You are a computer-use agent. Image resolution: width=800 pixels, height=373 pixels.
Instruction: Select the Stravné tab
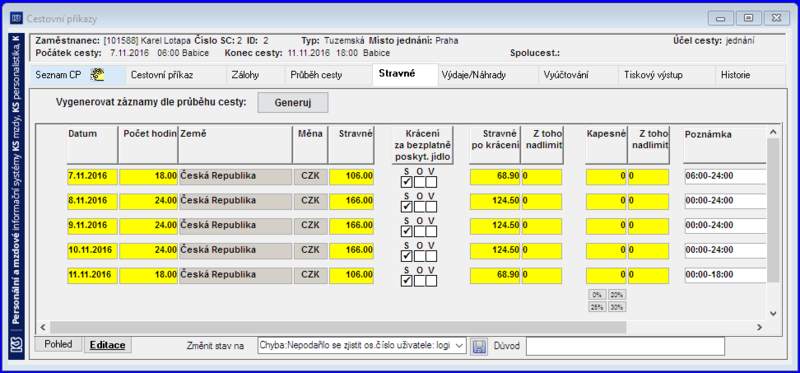pos(405,74)
